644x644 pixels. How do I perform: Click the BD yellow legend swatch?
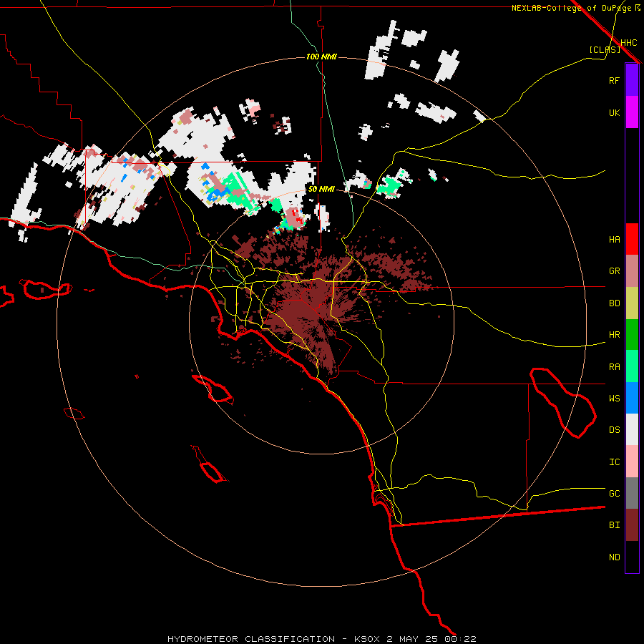[632, 303]
